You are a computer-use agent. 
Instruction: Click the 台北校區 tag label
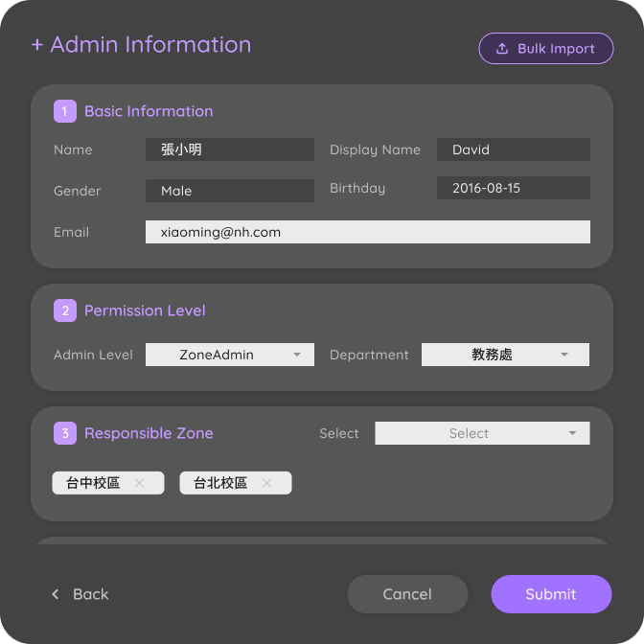pos(220,483)
